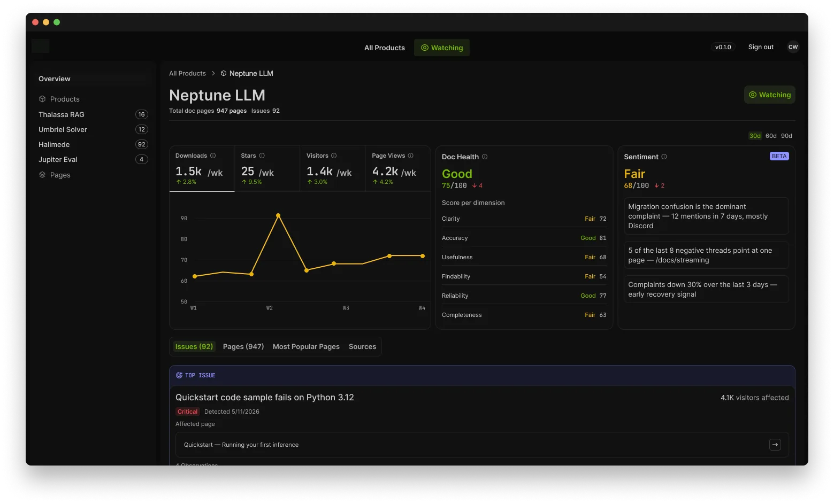Click the Clarity score row
The height and width of the screenshot is (504, 834).
(524, 219)
